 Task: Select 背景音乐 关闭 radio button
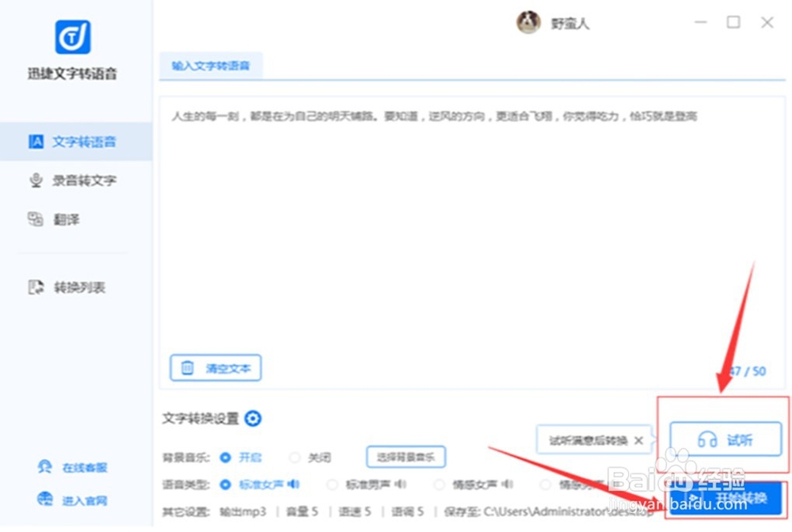295,458
